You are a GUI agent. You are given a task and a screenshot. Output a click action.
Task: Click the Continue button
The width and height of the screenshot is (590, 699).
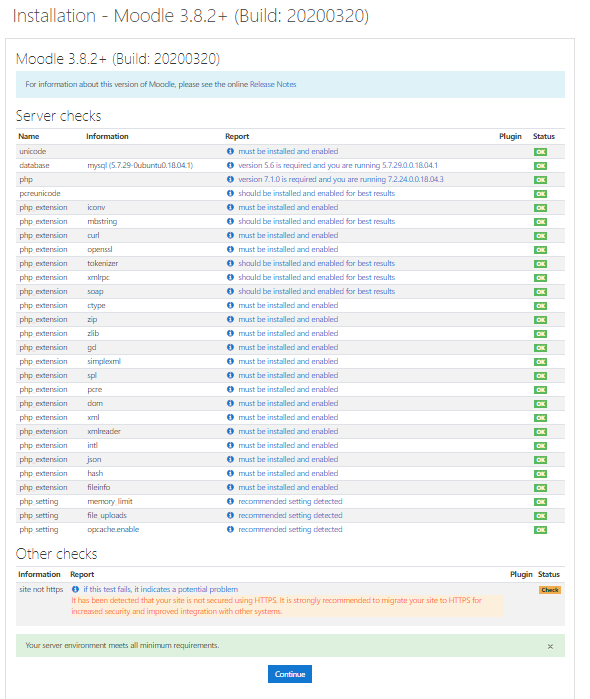click(290, 674)
